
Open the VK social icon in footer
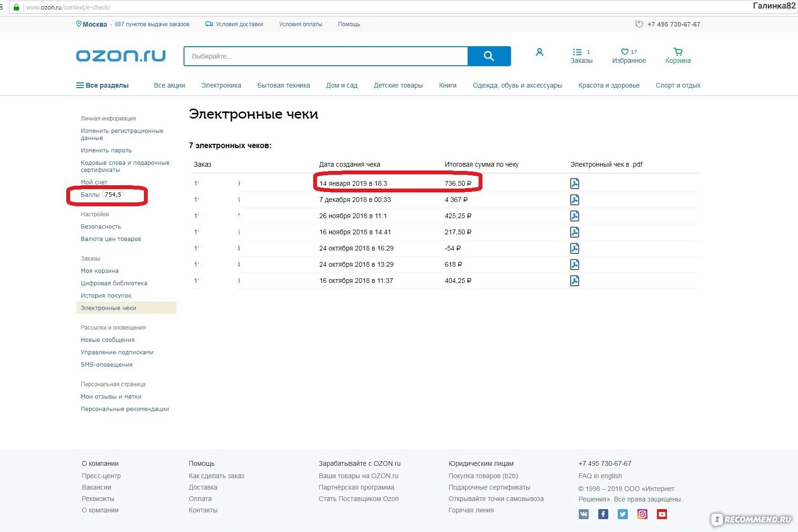pyautogui.click(x=584, y=514)
